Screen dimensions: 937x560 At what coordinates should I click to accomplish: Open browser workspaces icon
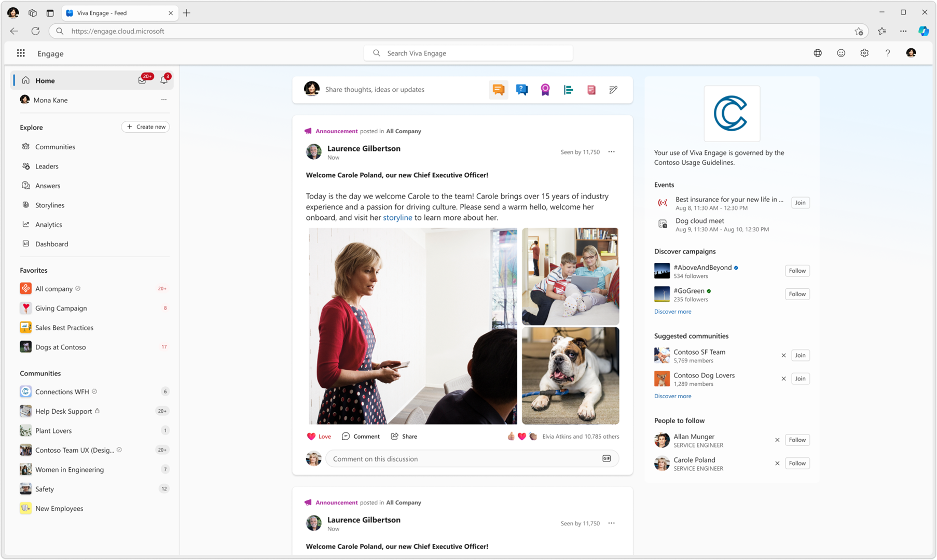(32, 13)
